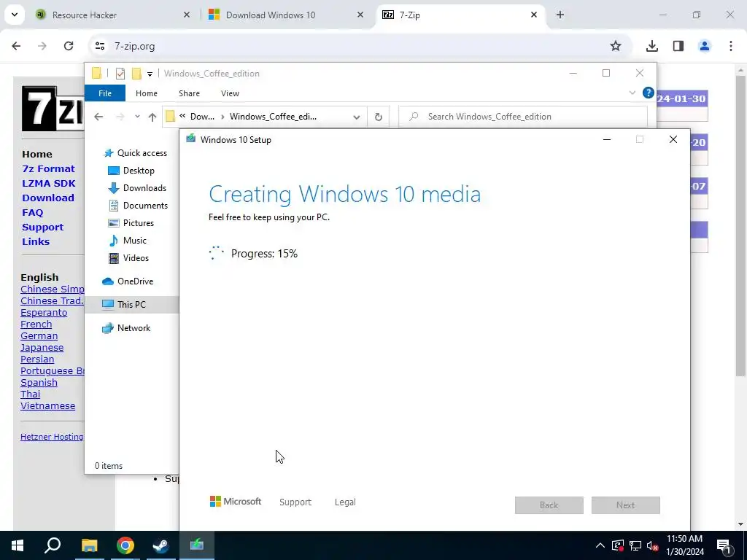Reload the 7-zip.org page
Viewport: 747px width, 560px height.
[x=69, y=46]
